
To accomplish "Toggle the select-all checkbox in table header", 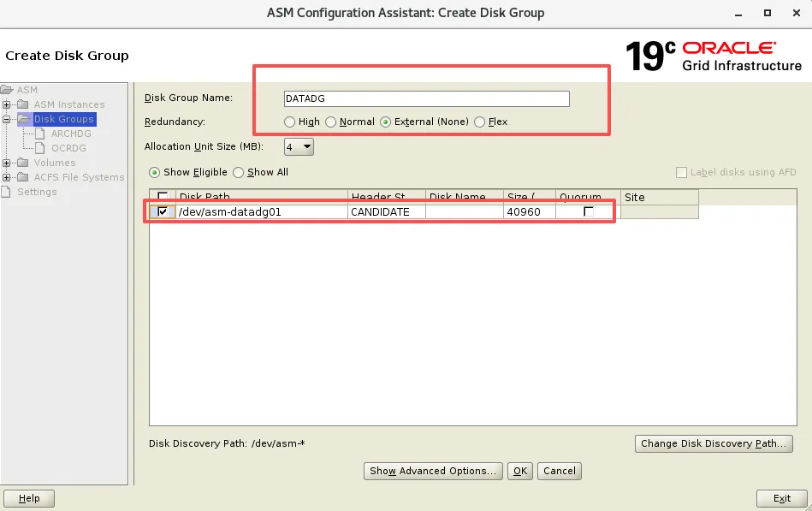I will click(x=163, y=196).
